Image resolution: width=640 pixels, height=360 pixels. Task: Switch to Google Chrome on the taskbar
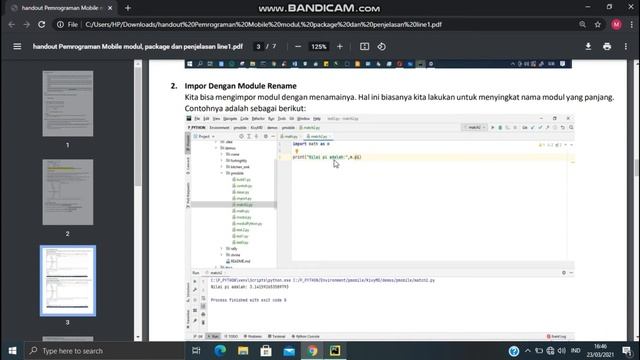pos(313,351)
